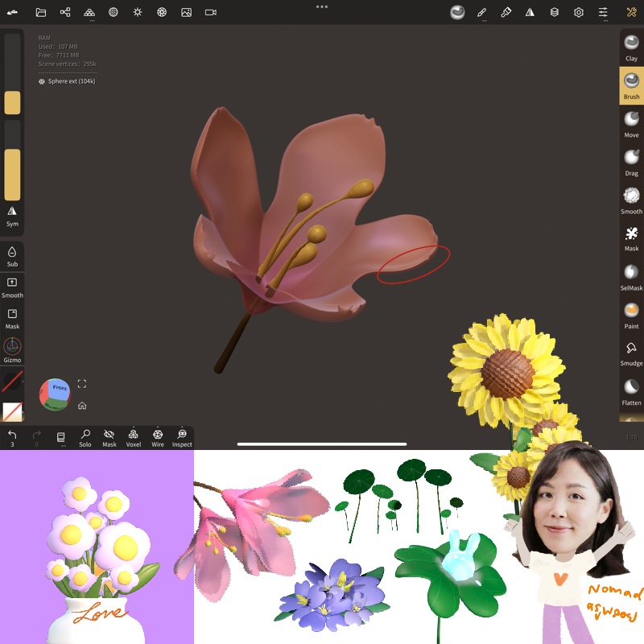Open the Gizmo control
Viewport: 644px width, 644px height.
[x=12, y=349]
